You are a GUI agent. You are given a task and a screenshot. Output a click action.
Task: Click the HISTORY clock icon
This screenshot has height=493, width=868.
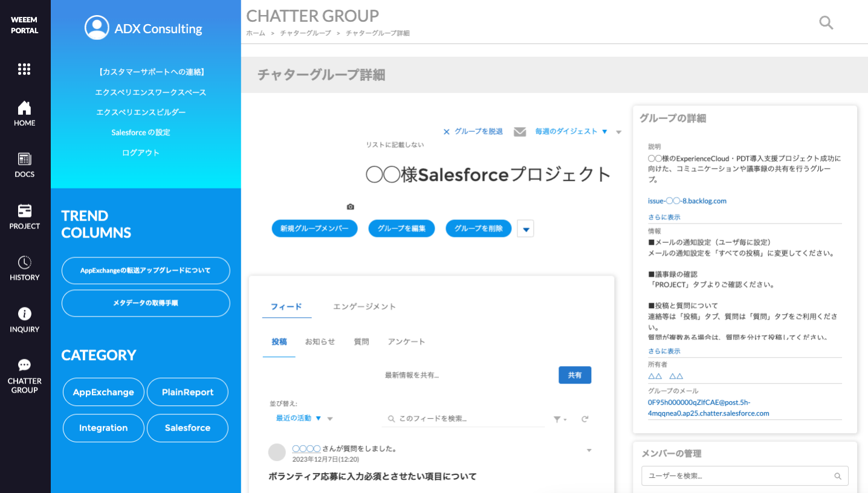(24, 265)
